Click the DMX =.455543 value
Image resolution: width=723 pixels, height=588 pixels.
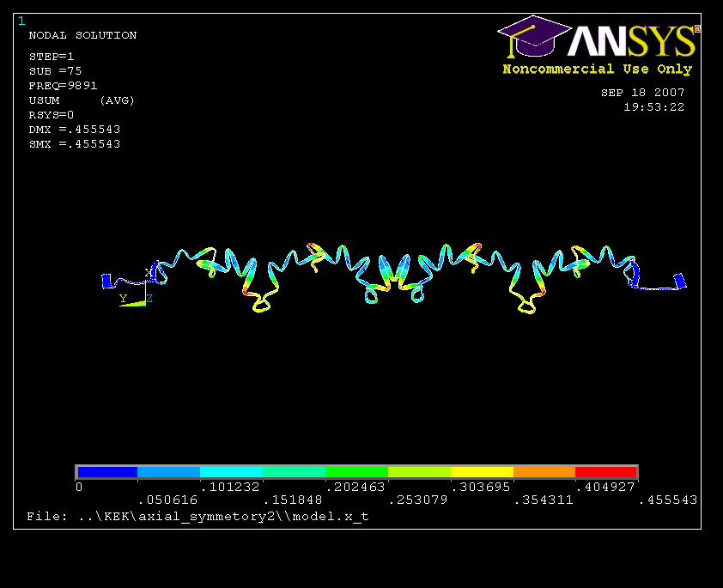74,130
